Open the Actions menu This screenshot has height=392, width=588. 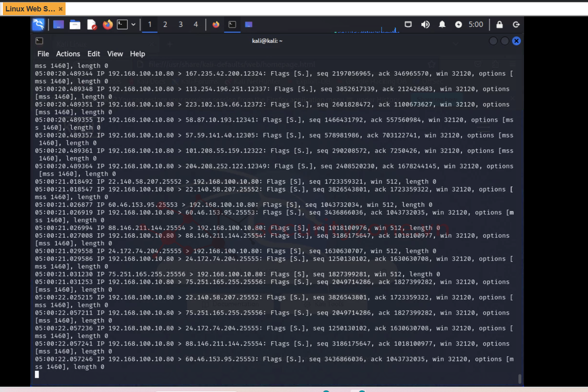[x=68, y=54]
